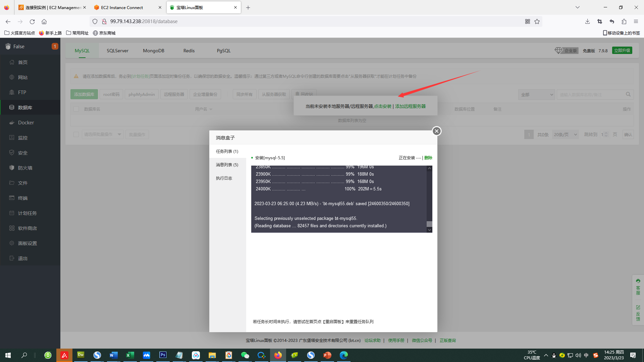
Task: Click the 远程服务器 button
Action: pyautogui.click(x=174, y=95)
